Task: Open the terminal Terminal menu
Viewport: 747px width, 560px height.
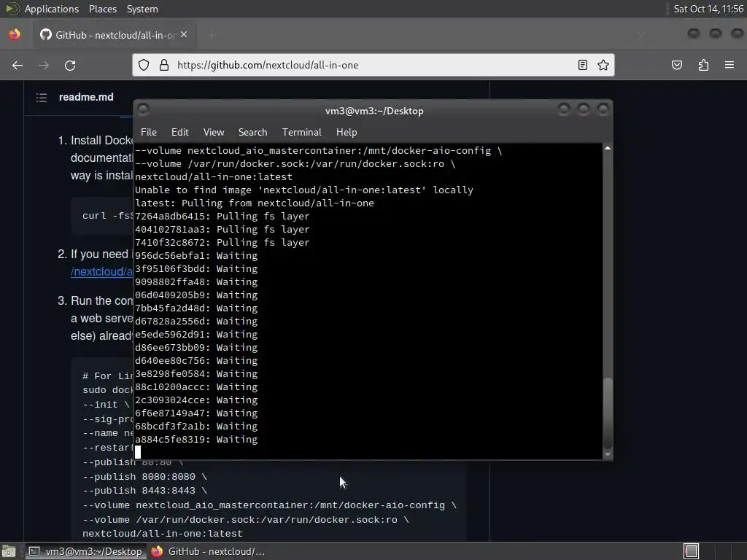Action: [301, 133]
